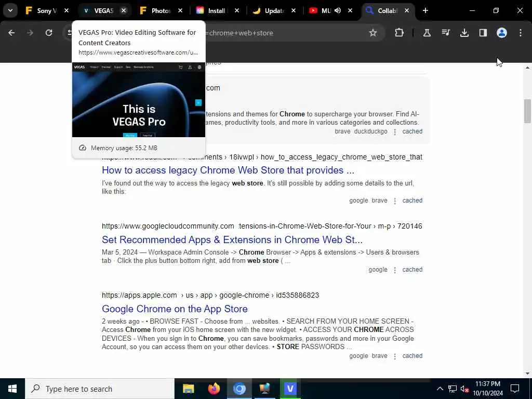Open the VEGAS V taskbar icon
Image resolution: width=532 pixels, height=399 pixels.
pos(290,389)
